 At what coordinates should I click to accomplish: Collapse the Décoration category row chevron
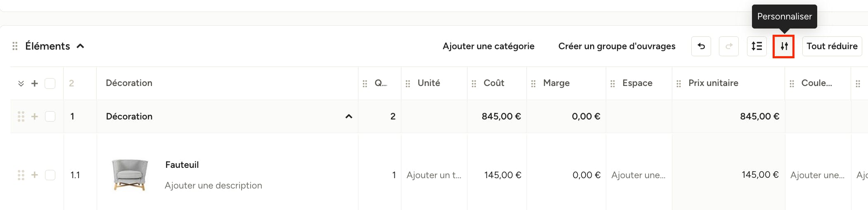[349, 117]
